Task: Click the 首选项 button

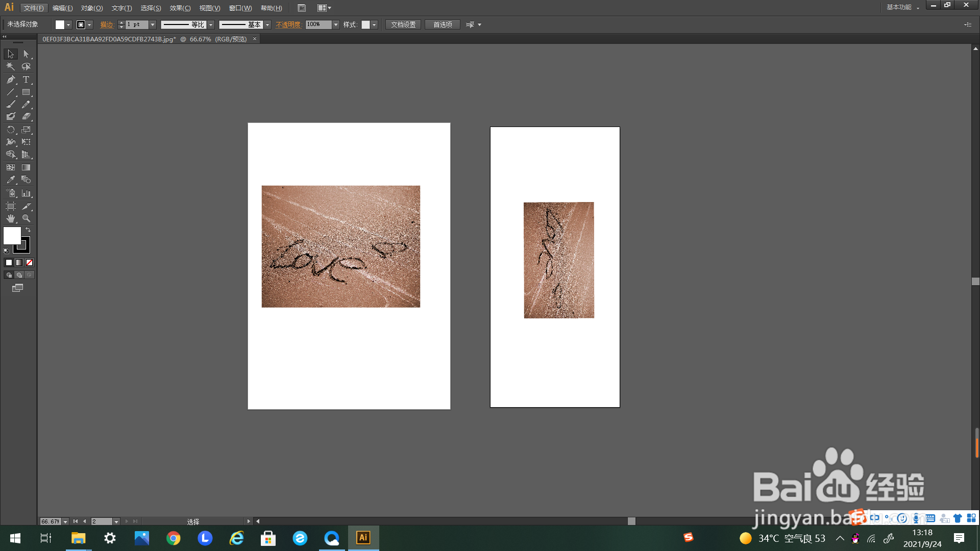Action: click(x=442, y=24)
